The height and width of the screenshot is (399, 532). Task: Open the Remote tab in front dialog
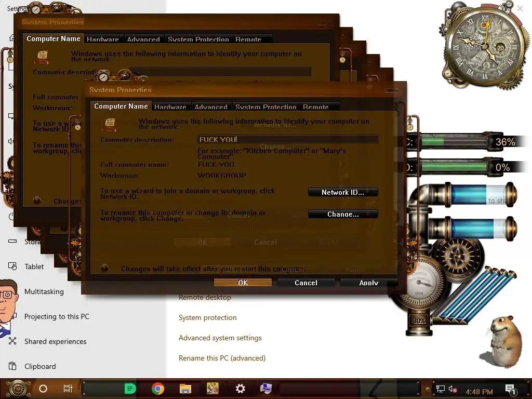316,107
